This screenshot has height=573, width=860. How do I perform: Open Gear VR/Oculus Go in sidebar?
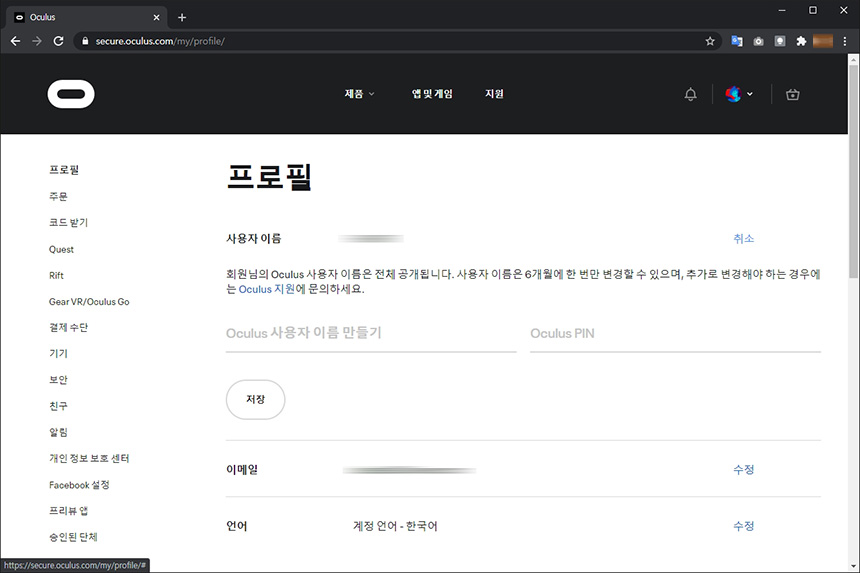[89, 302]
